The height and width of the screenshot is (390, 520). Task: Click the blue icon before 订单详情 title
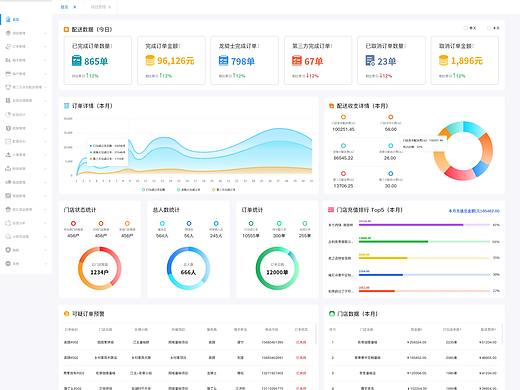point(66,106)
